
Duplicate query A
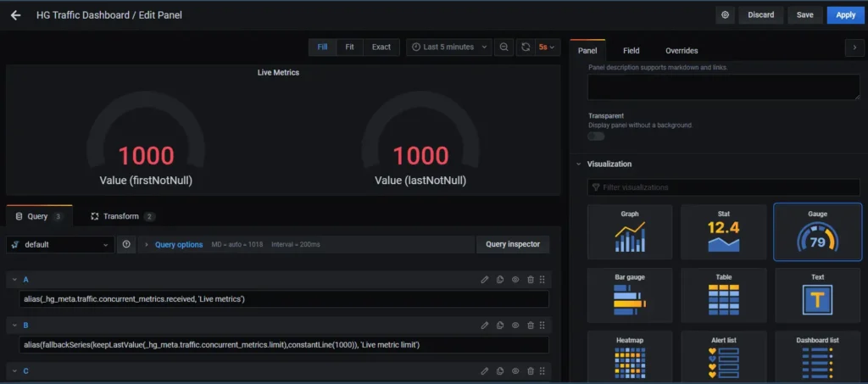[500, 280]
